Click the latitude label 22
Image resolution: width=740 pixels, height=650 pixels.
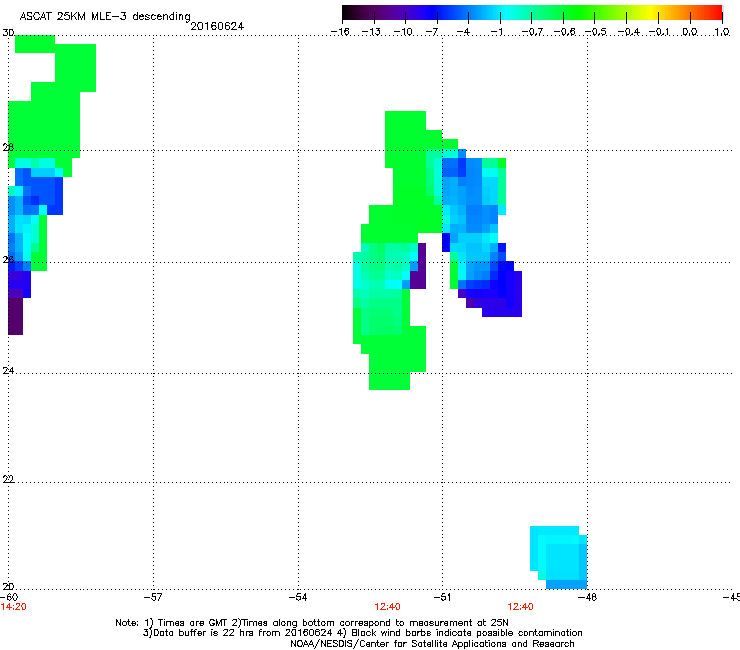click(8, 479)
